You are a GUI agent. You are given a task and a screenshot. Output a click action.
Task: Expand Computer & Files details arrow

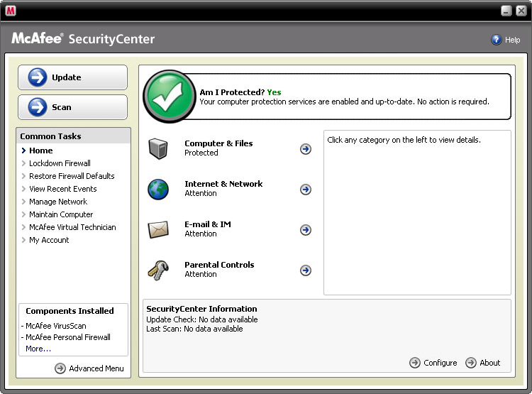pyautogui.click(x=306, y=149)
